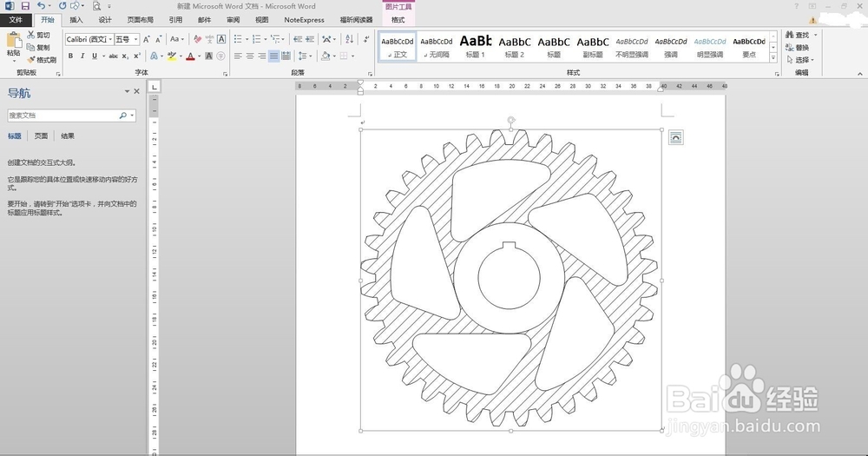This screenshot has width=868, height=456.
Task: Open the font size dropdown (五号)
Action: click(135, 39)
